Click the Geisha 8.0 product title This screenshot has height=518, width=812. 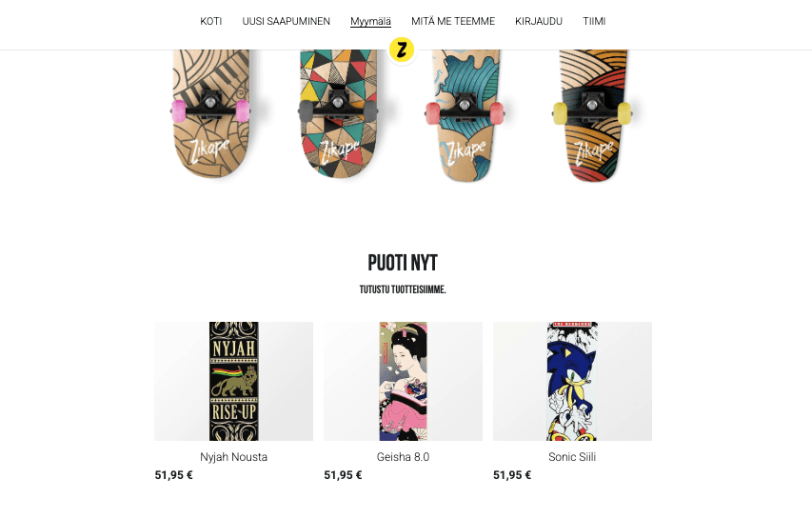(403, 457)
